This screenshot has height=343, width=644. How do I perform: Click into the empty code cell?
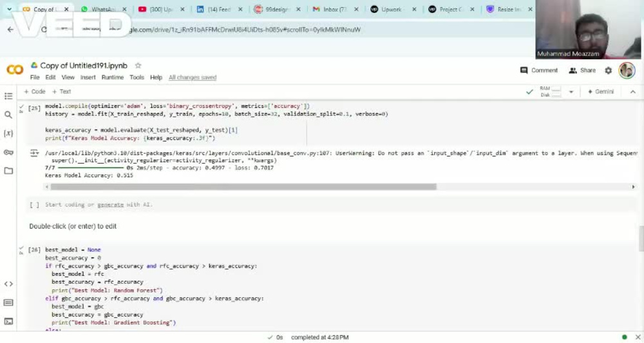(x=333, y=204)
